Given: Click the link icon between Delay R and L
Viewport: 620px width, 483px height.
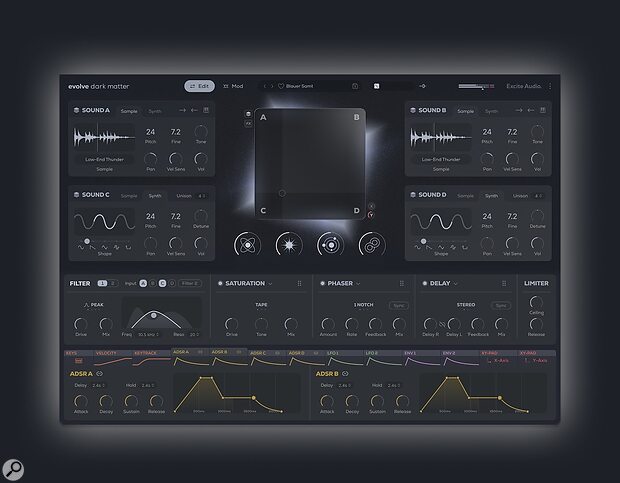Looking at the screenshot, I should click(442, 325).
